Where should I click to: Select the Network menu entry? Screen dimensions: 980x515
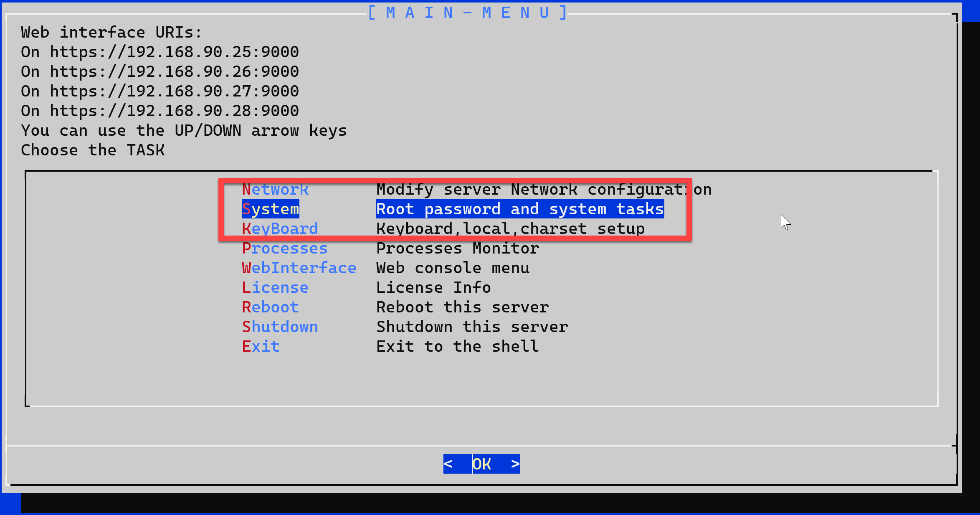(x=275, y=190)
